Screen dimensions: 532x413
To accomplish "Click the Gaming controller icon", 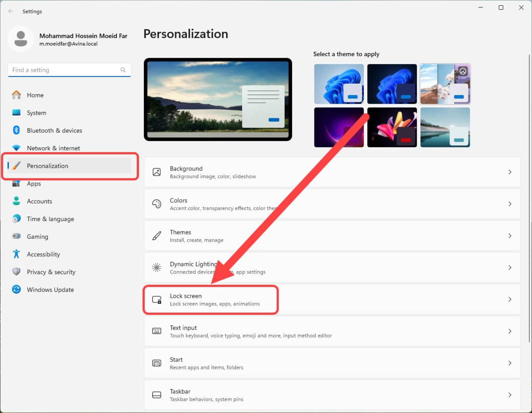I will pyautogui.click(x=16, y=236).
